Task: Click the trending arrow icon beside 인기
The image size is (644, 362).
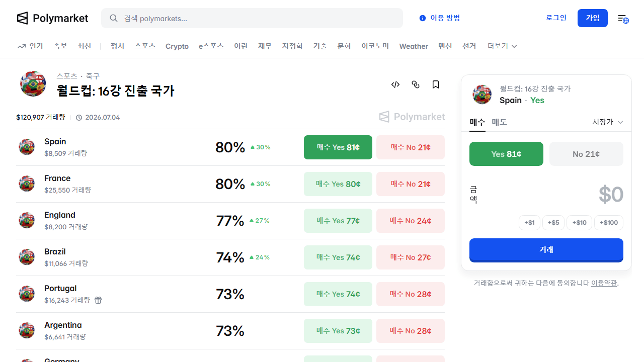Action: pos(21,46)
